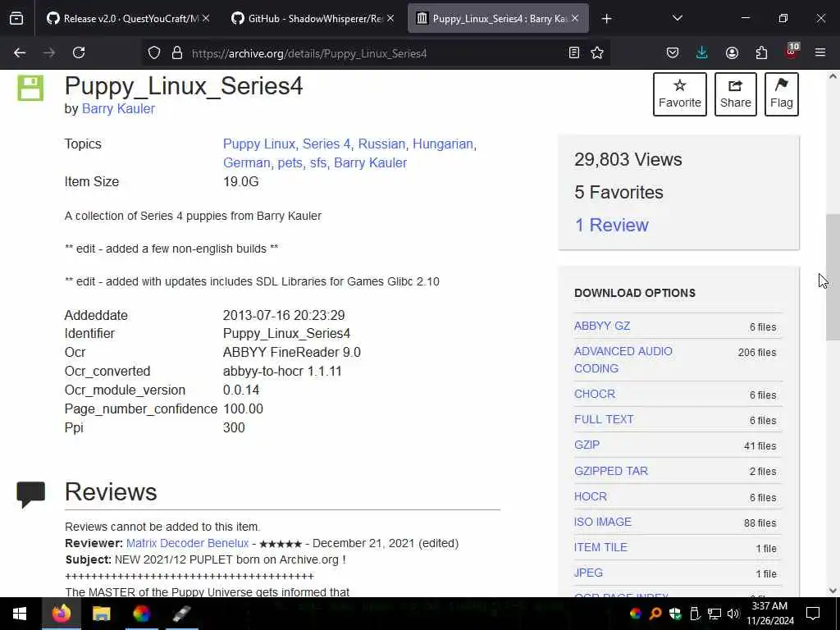The height and width of the screenshot is (630, 840).
Task: Click the scrollbar down arrow
Action: pyautogui.click(x=833, y=591)
